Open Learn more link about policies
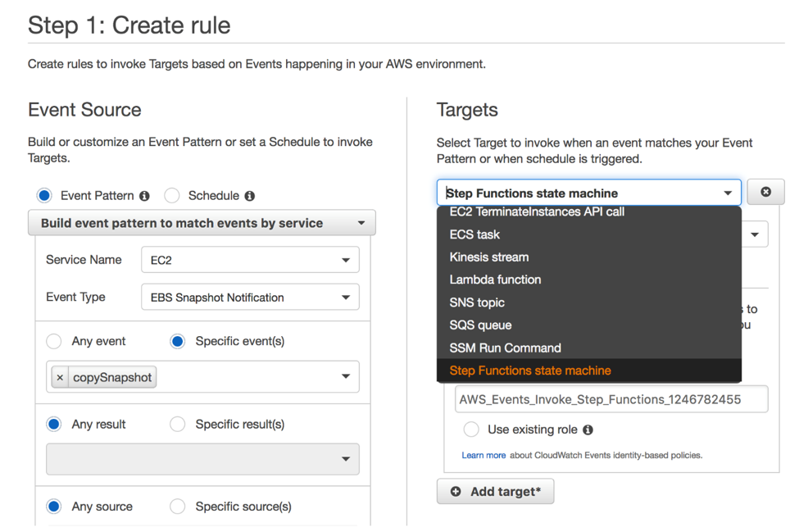Image resolution: width=799 pixels, height=532 pixels. coord(483,455)
